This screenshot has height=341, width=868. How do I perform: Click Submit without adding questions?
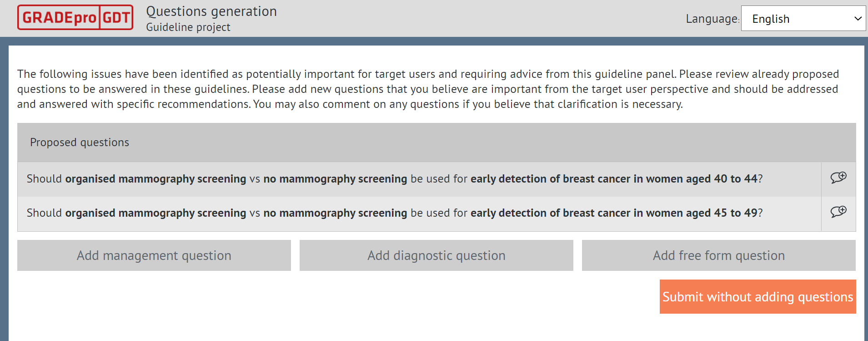pyautogui.click(x=757, y=296)
